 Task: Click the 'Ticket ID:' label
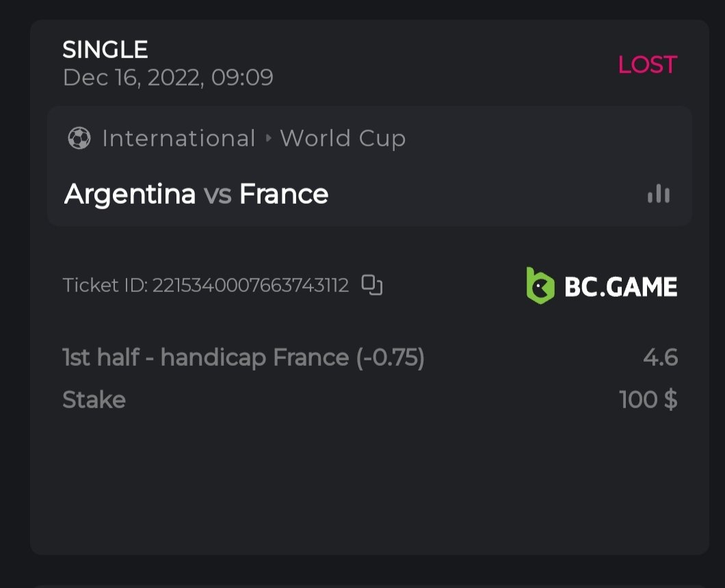(x=105, y=285)
